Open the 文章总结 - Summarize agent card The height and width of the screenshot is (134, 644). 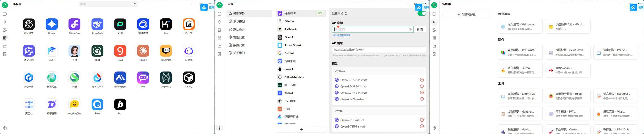pos(520,96)
